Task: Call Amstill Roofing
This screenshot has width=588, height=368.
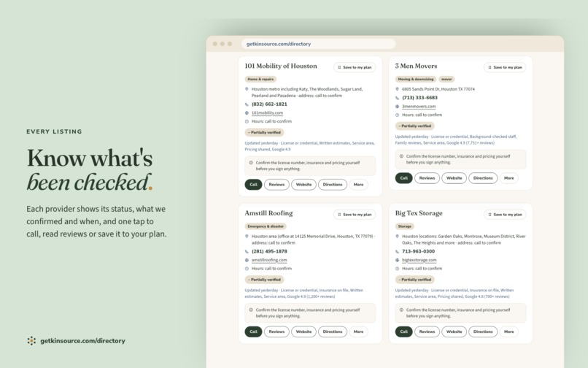Action: coord(253,331)
